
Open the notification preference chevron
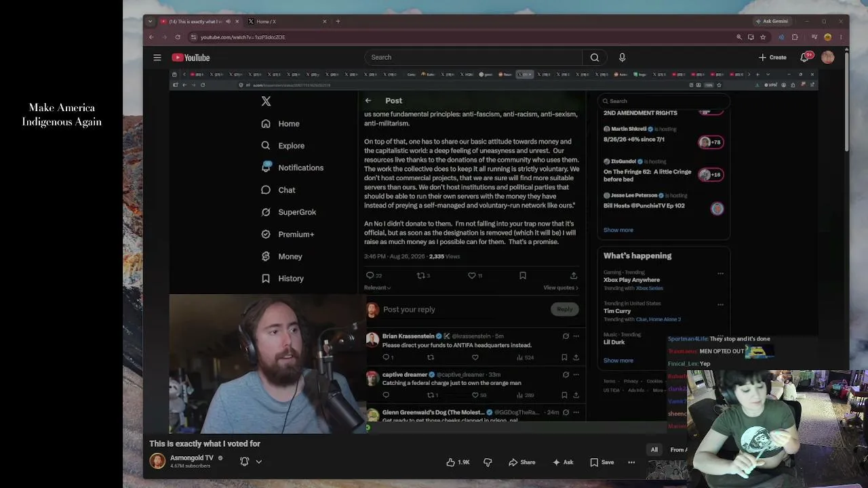point(258,462)
